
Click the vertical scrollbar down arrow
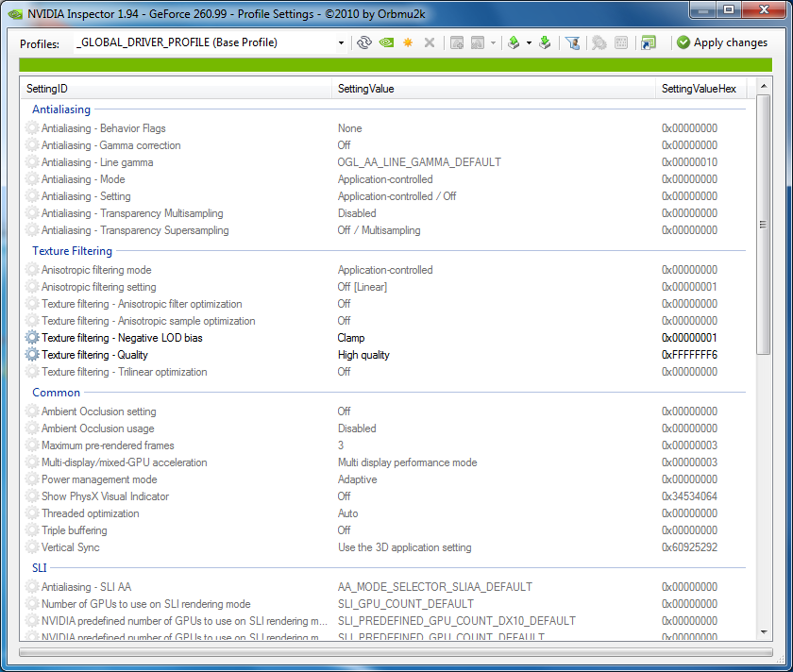coord(763,631)
